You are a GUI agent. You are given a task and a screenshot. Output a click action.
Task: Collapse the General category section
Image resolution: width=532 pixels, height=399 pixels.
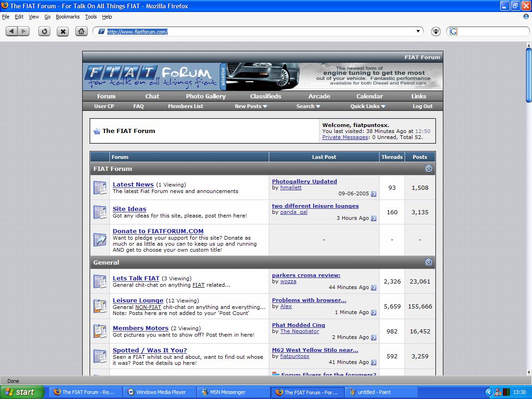coord(429,262)
